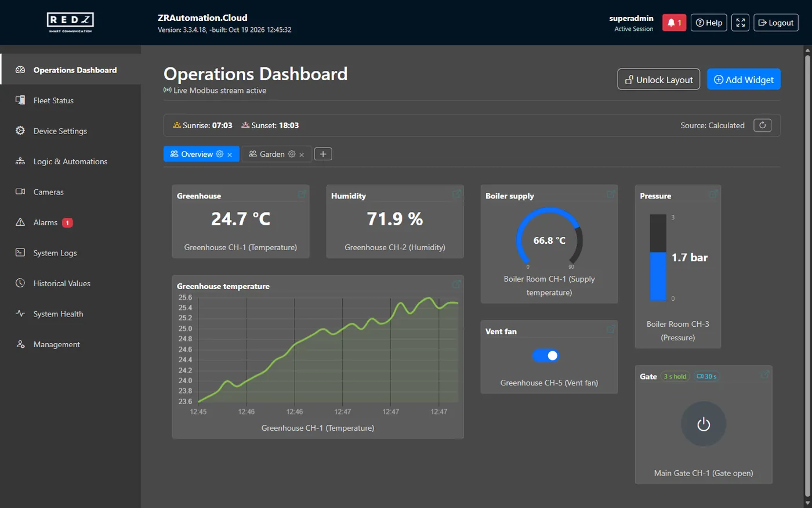812x508 pixels.
Task: Open Fleet Status from the sidebar
Action: tap(70, 100)
